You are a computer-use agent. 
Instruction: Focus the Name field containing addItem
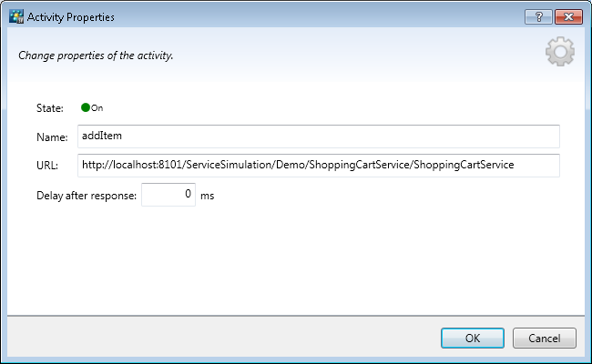click(317, 136)
